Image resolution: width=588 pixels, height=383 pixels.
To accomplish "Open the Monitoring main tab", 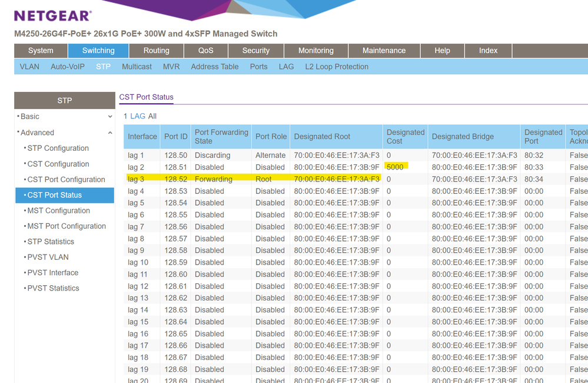I will pyautogui.click(x=315, y=51).
